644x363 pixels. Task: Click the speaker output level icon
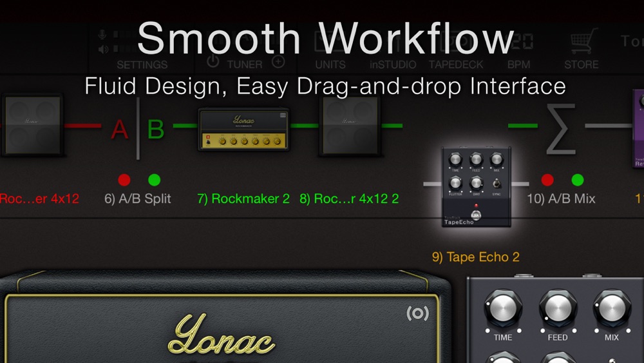coord(103,50)
